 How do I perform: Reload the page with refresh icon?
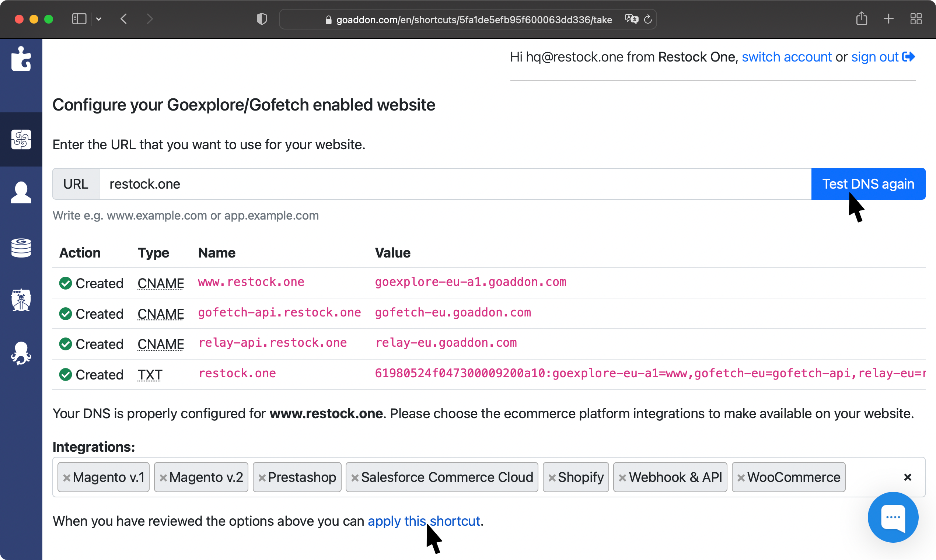[x=648, y=19]
